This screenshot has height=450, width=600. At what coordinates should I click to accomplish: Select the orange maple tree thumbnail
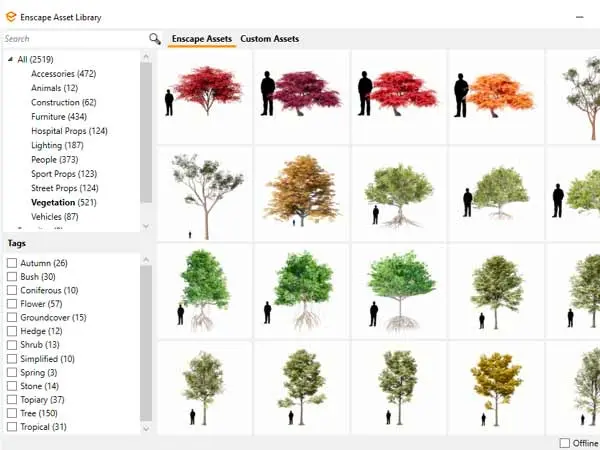click(x=496, y=97)
